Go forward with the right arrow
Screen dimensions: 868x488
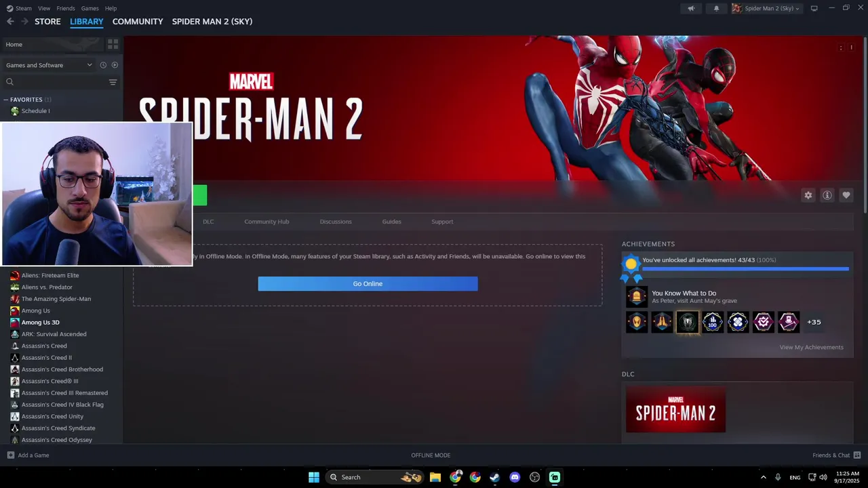click(24, 22)
